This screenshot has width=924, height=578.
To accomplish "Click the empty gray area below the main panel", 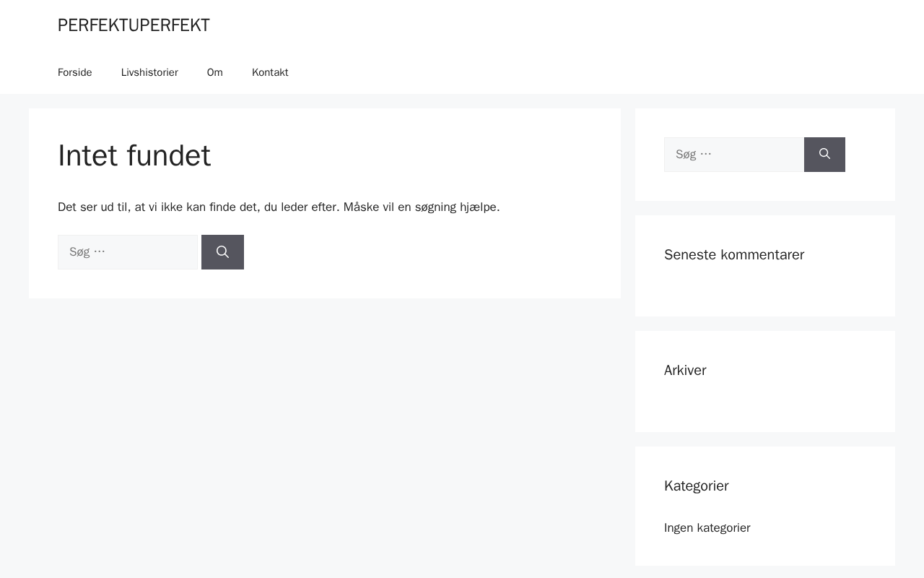I will tap(325, 433).
